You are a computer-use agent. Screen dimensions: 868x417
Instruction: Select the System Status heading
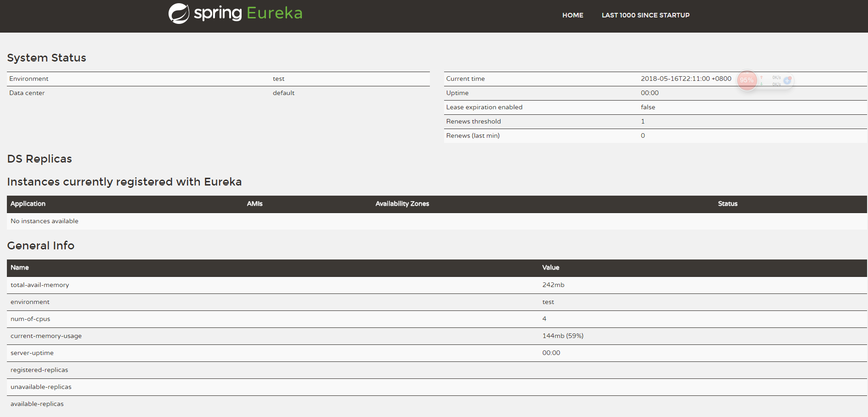tap(46, 58)
